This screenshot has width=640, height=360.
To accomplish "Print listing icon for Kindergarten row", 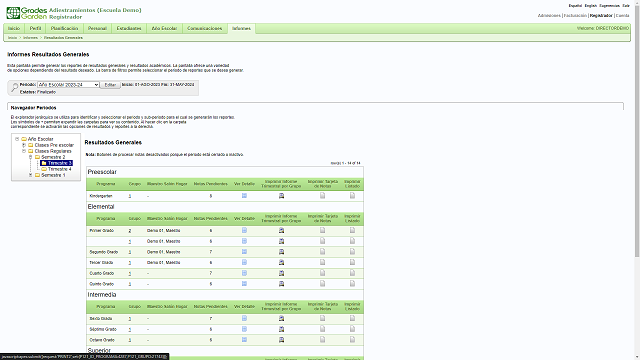I will pyautogui.click(x=352, y=196).
